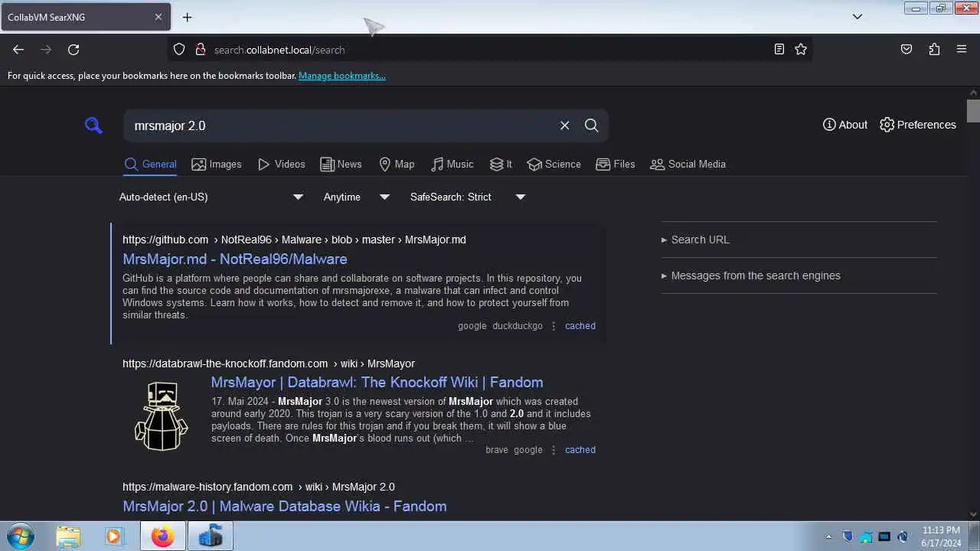Click the SearXNG magnifier logo icon
980x551 pixels.
(93, 126)
